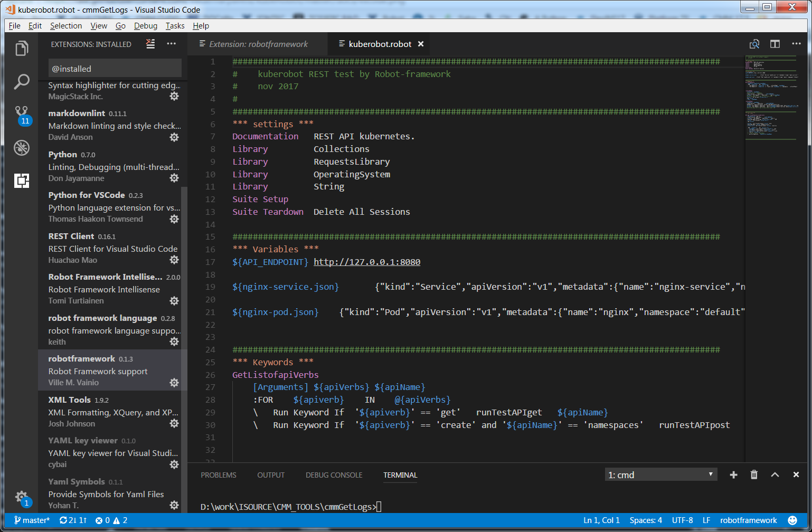The image size is (812, 532).
Task: Open the Search view in activity bar
Action: [x=22, y=82]
